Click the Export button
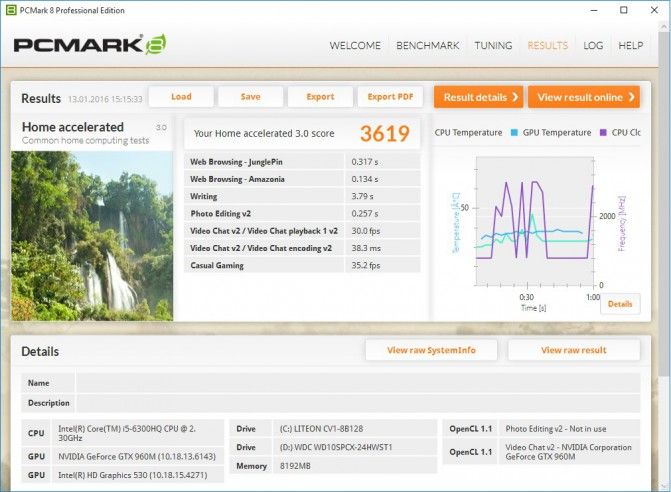This screenshot has height=492, width=671. (320, 97)
